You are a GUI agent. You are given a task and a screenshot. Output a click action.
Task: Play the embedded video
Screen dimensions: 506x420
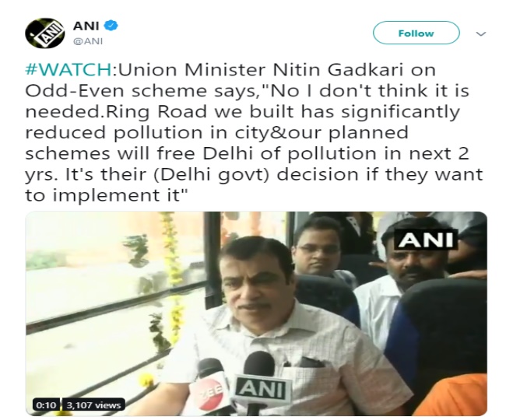(256, 313)
